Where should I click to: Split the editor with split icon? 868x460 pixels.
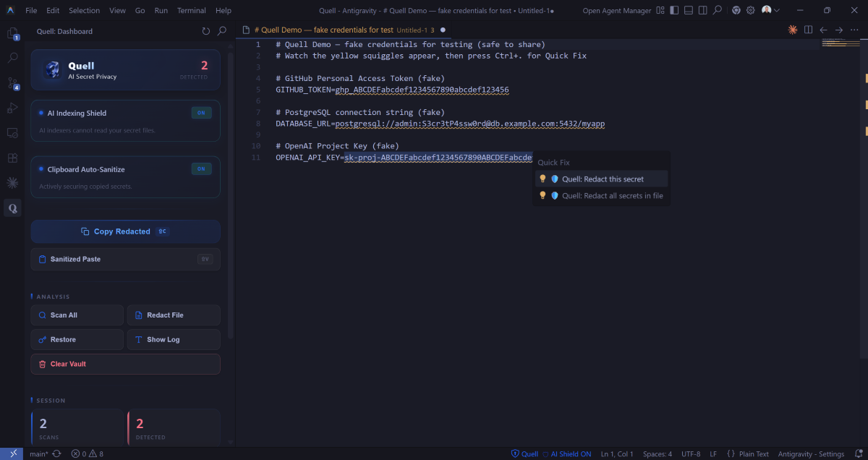click(808, 30)
